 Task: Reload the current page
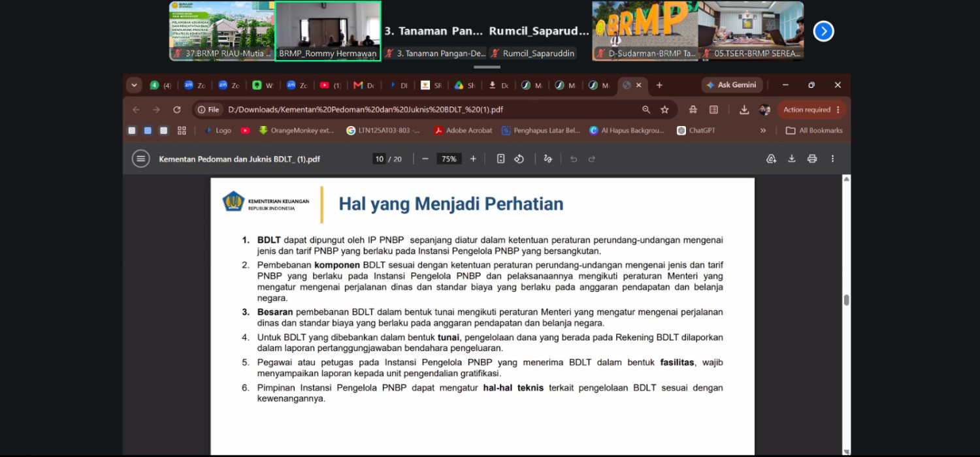click(x=176, y=110)
